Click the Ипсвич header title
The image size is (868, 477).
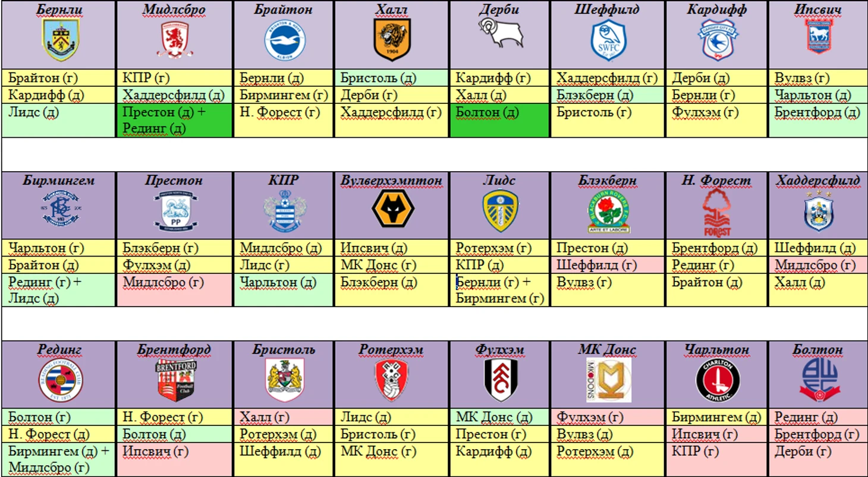[x=818, y=10]
